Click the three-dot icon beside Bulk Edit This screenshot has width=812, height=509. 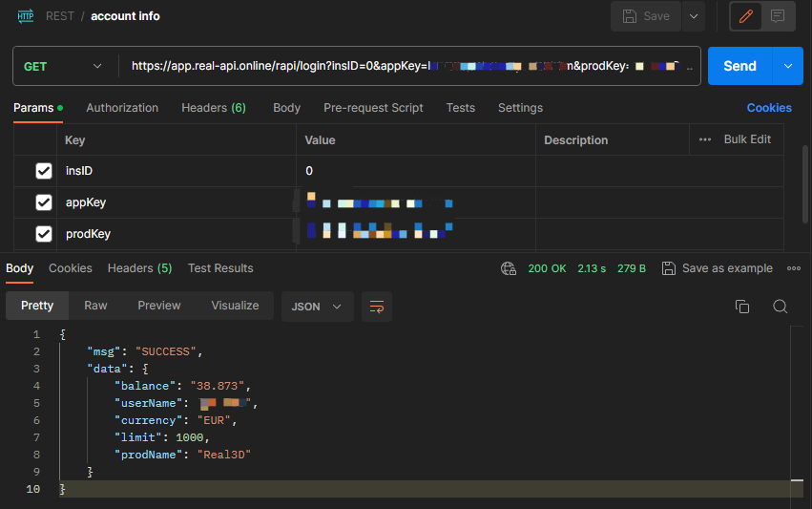(x=705, y=139)
